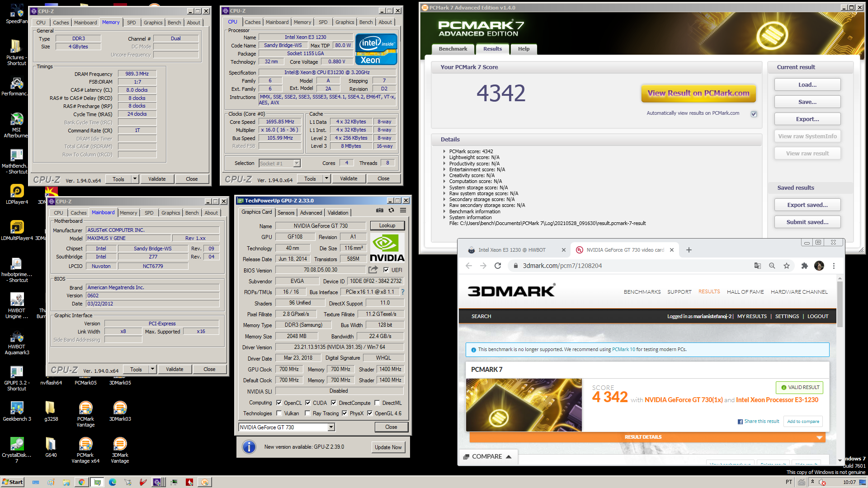The width and height of the screenshot is (868, 488).
Task: Follow the PCMark 10 link on 3dmark.com
Action: (623, 349)
